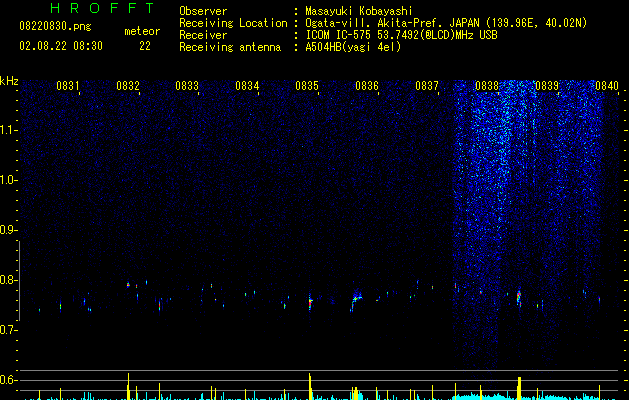Click the Observer label
This screenshot has height=400, width=629.
click(203, 11)
